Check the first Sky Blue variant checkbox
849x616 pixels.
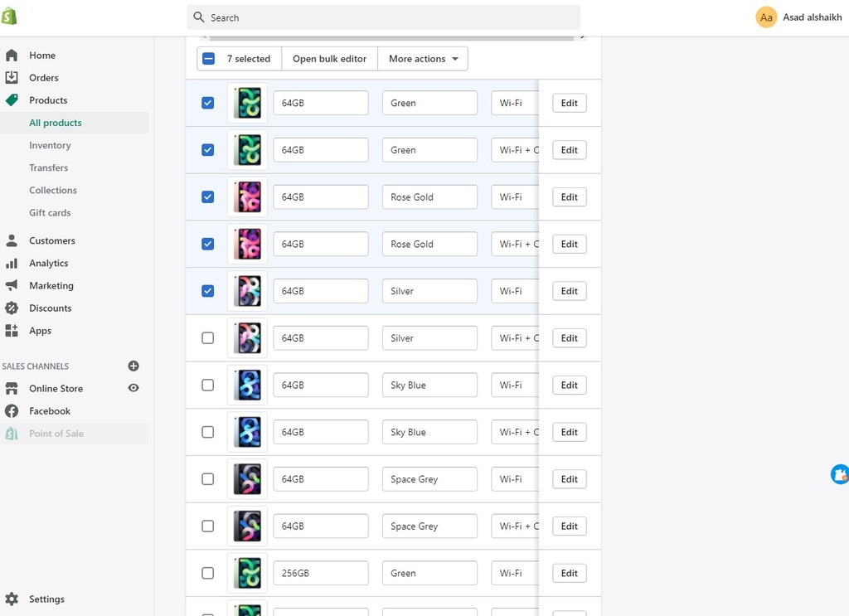click(x=207, y=385)
